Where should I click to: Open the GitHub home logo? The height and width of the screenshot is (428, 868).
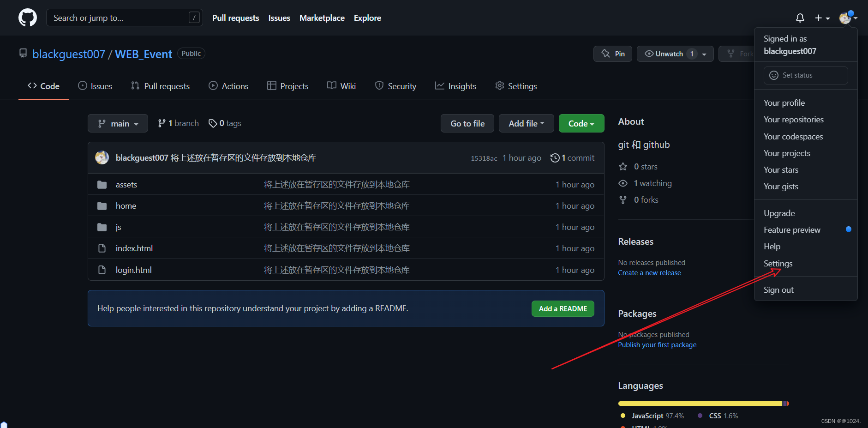(x=28, y=18)
